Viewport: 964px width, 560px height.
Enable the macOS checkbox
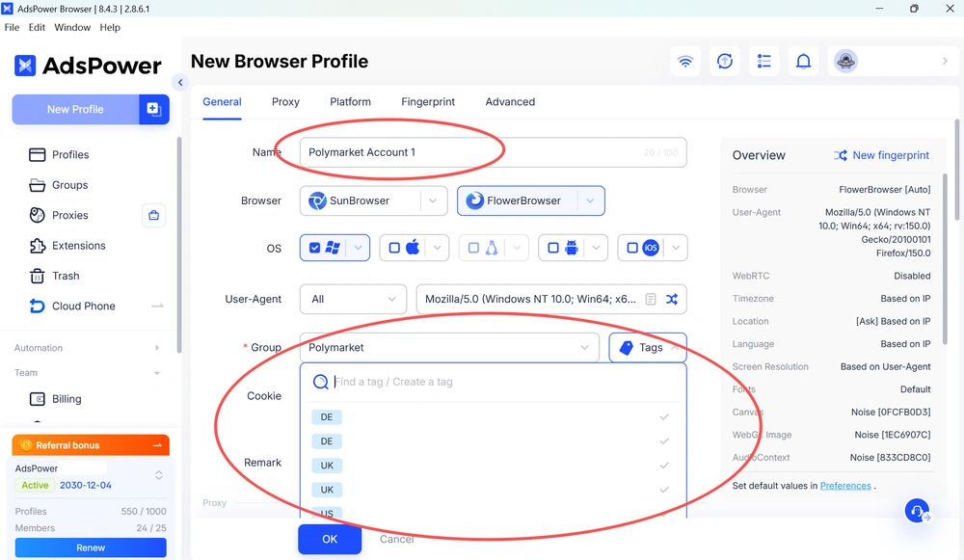394,248
